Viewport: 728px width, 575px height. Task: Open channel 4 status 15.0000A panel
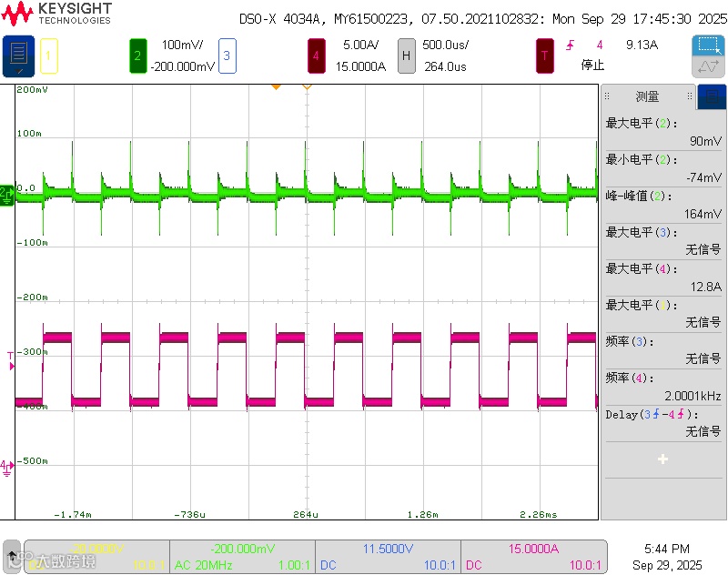coord(534,557)
